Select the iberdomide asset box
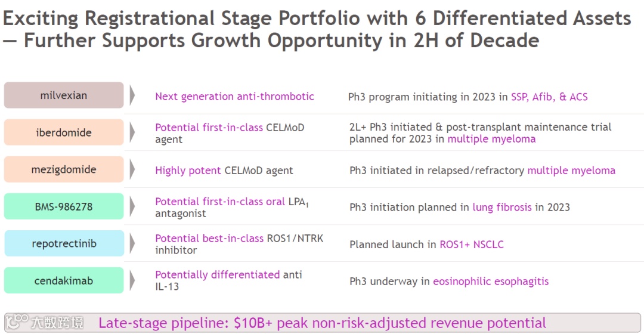 pos(64,132)
